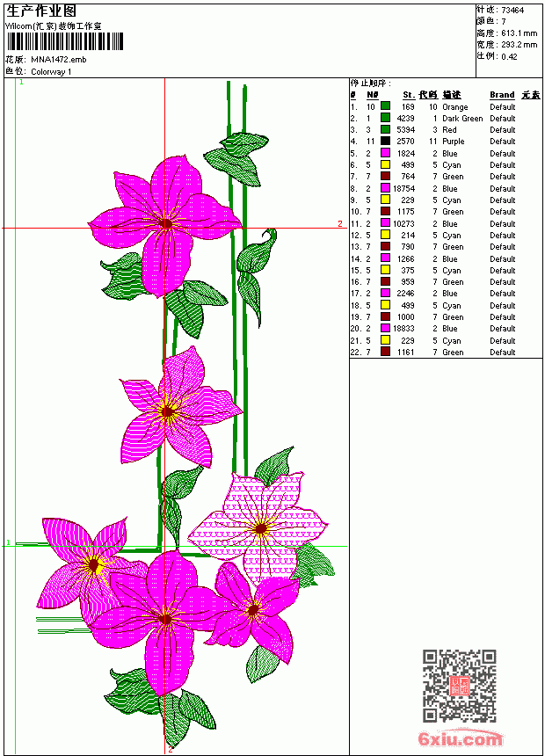Click the dark red swatch in row 7
Screen dimensions: 545x756
pos(385,176)
